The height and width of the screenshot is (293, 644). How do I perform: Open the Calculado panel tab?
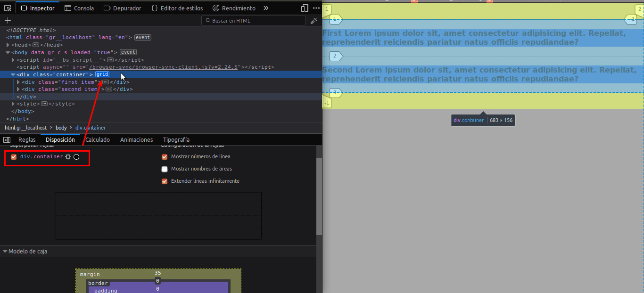point(98,140)
